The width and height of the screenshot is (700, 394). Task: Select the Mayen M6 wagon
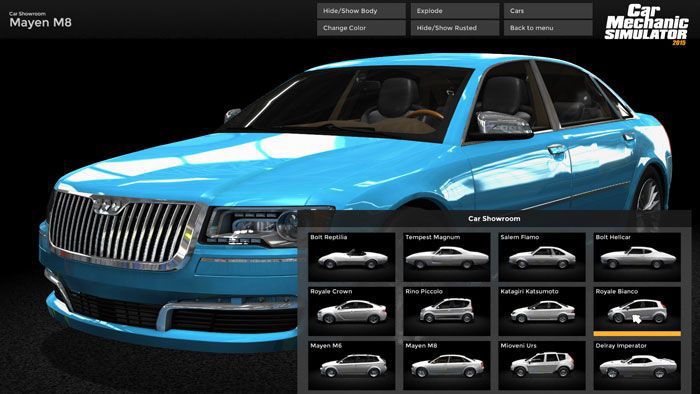tap(351, 365)
